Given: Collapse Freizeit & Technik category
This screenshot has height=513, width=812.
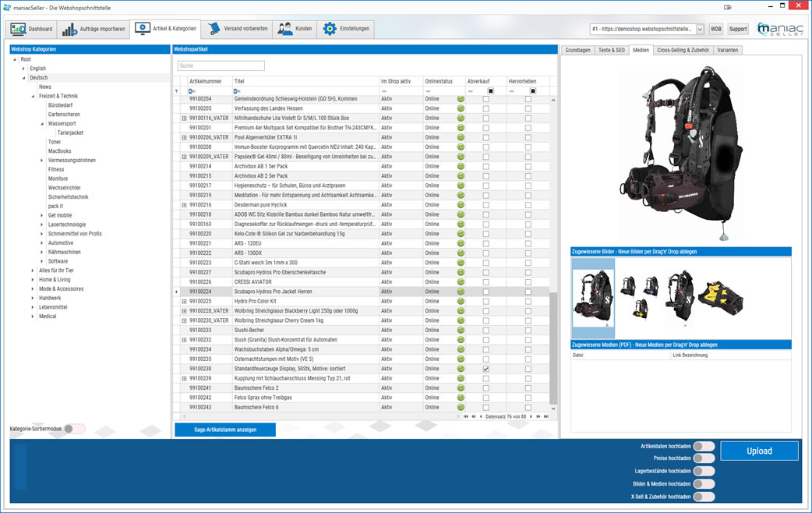Looking at the screenshot, I should click(x=33, y=97).
